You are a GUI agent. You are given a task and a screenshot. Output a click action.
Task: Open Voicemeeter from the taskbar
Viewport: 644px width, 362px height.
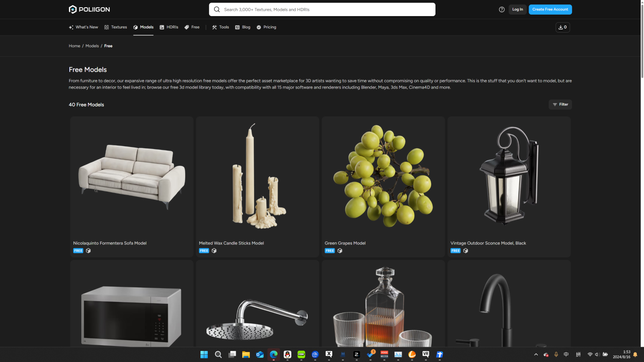click(x=384, y=354)
